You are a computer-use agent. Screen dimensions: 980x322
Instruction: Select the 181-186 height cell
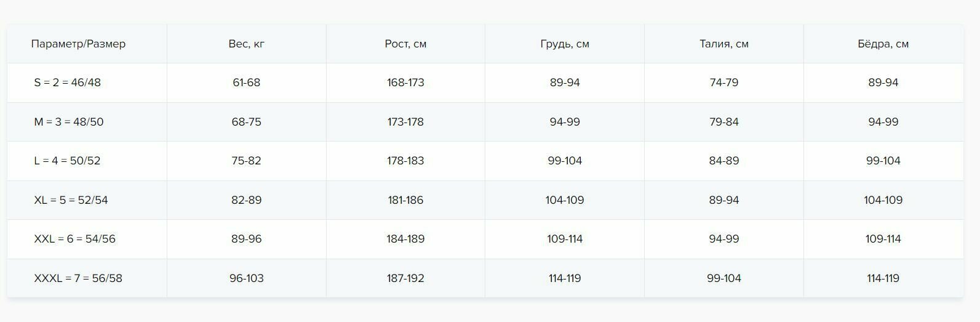coord(405,200)
